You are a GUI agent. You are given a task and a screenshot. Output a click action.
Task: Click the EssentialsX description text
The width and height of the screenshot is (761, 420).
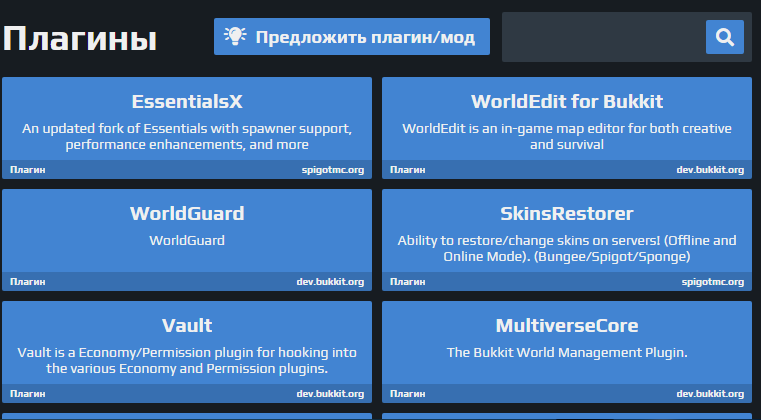pyautogui.click(x=187, y=136)
